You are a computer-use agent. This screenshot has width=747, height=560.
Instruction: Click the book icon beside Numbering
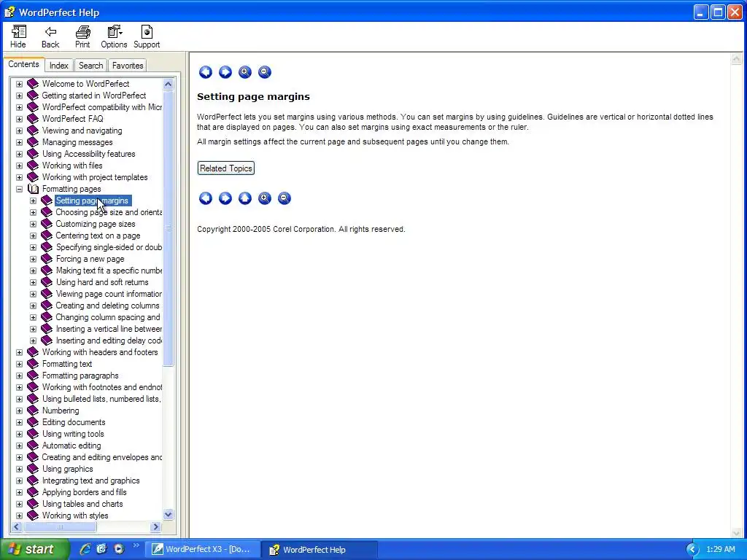point(33,411)
